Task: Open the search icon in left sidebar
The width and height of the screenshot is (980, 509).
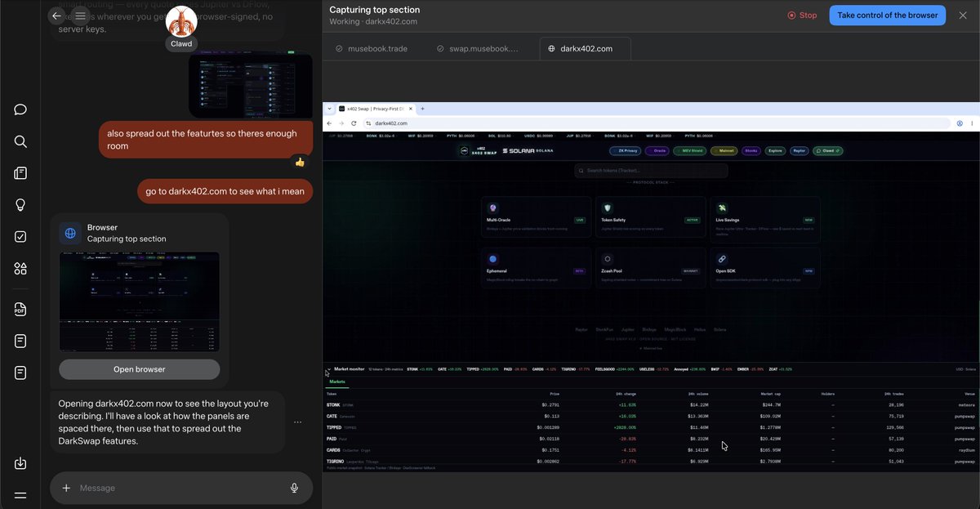Action: [20, 141]
